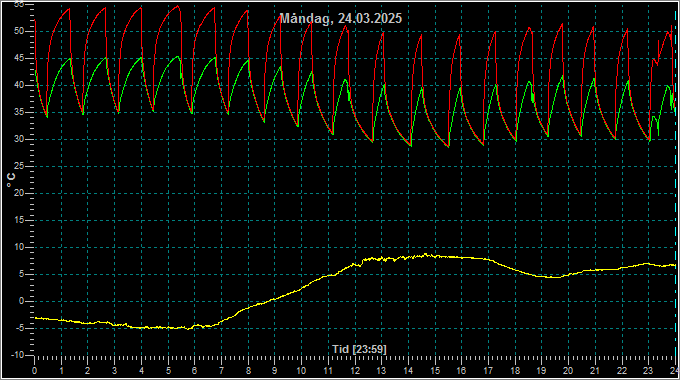This screenshot has width=680, height=380.
Task: Click the -10 degree y-axis label
Action: [x=17, y=355]
